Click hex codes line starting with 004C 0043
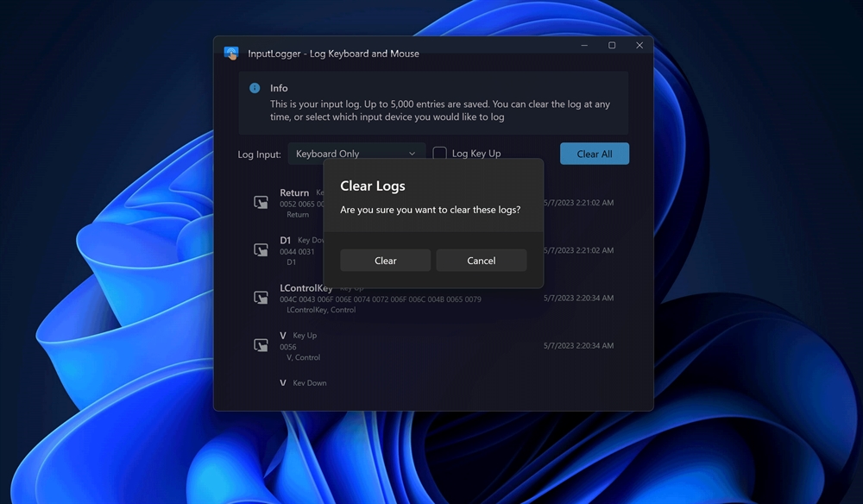Screen dimensions: 863x504 pyautogui.click(x=381, y=299)
